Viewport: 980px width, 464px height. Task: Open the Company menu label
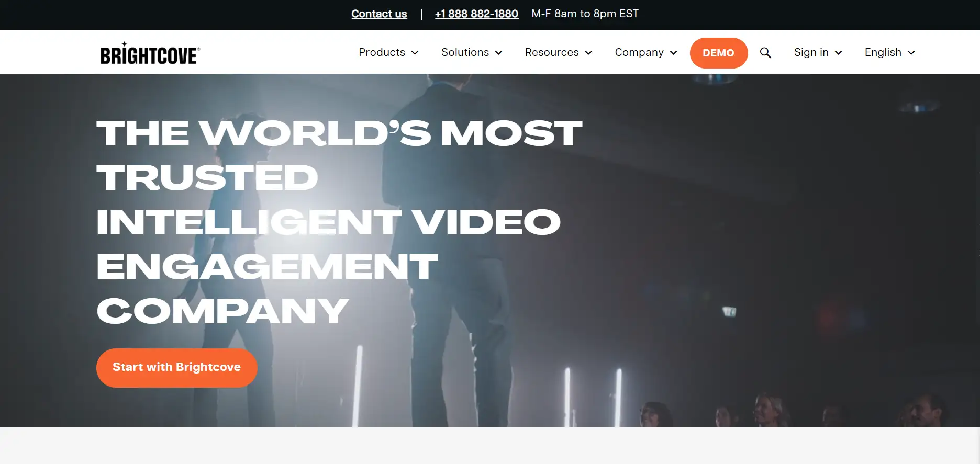(639, 52)
